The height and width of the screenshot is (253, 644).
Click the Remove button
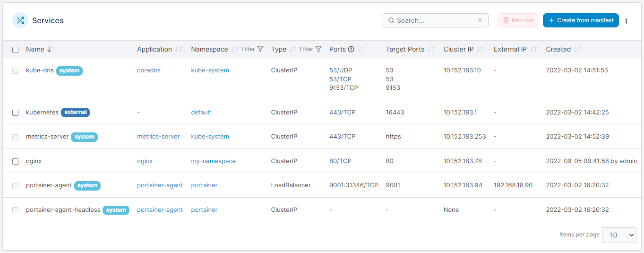pyautogui.click(x=518, y=20)
